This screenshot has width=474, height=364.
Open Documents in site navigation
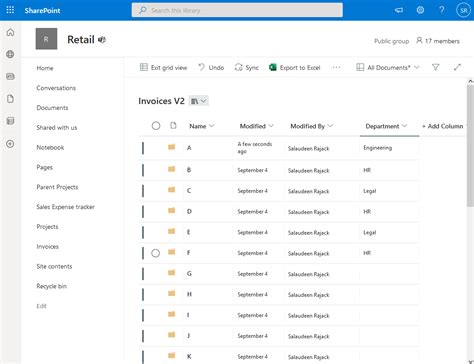pyautogui.click(x=52, y=108)
